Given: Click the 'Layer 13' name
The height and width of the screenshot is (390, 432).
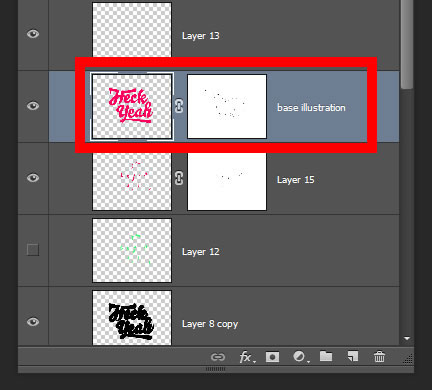Looking at the screenshot, I should [x=201, y=36].
